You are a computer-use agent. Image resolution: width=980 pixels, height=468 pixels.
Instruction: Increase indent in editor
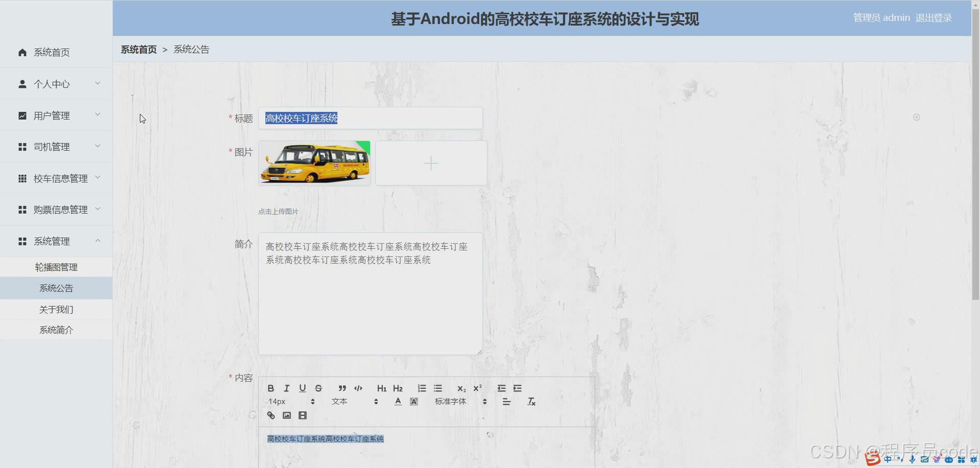coord(518,388)
